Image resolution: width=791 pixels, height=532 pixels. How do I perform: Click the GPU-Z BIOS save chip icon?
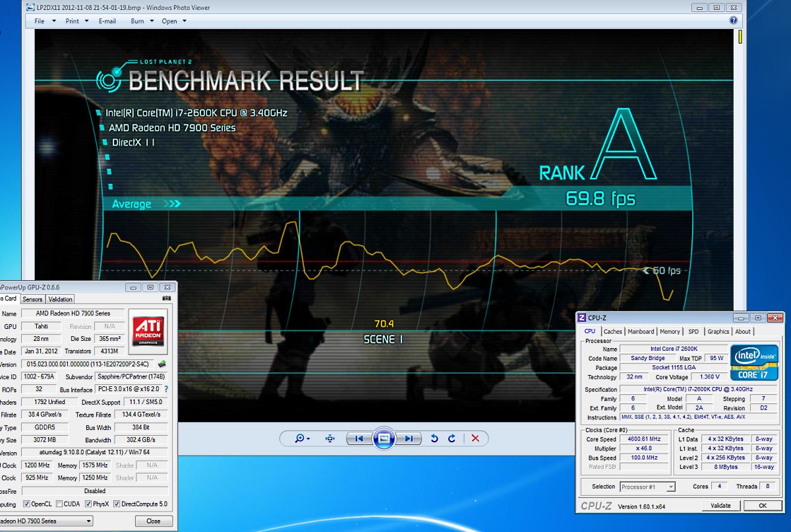[162, 364]
